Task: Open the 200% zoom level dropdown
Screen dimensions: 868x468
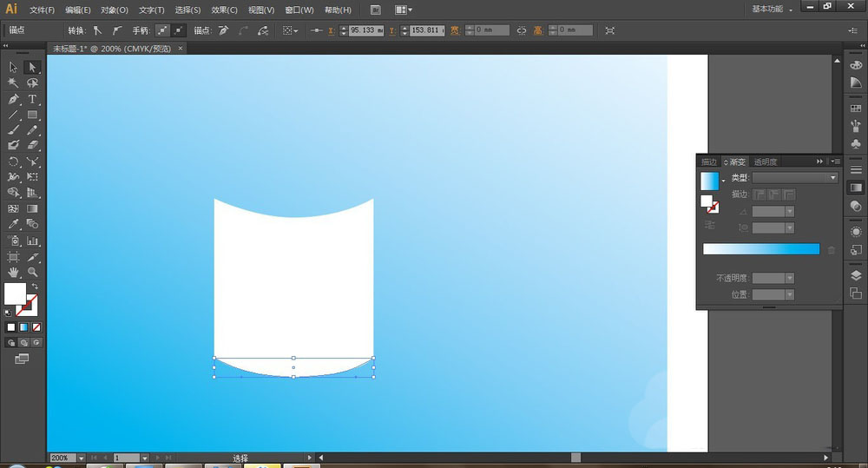Action: tap(82, 458)
